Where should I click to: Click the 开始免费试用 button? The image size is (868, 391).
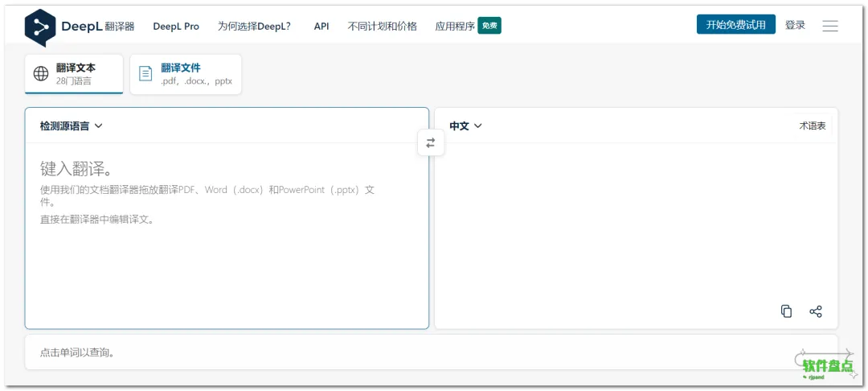pos(735,24)
